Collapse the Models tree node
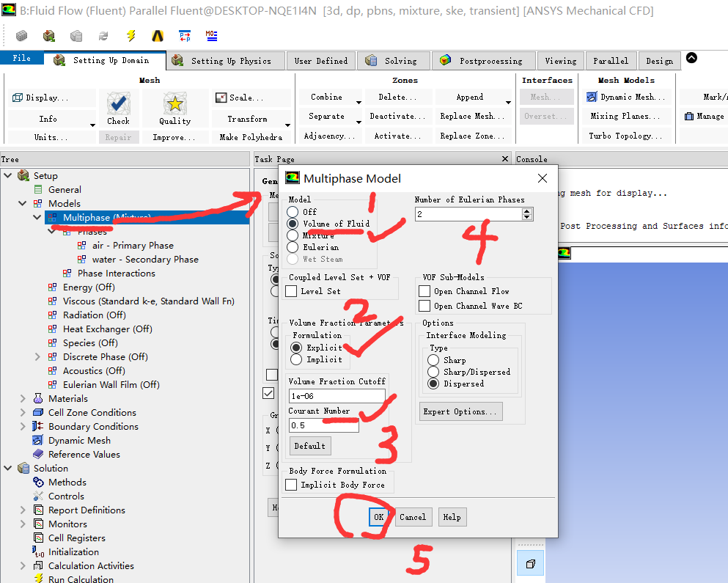Screen dimensions: 728x583 click(x=22, y=203)
